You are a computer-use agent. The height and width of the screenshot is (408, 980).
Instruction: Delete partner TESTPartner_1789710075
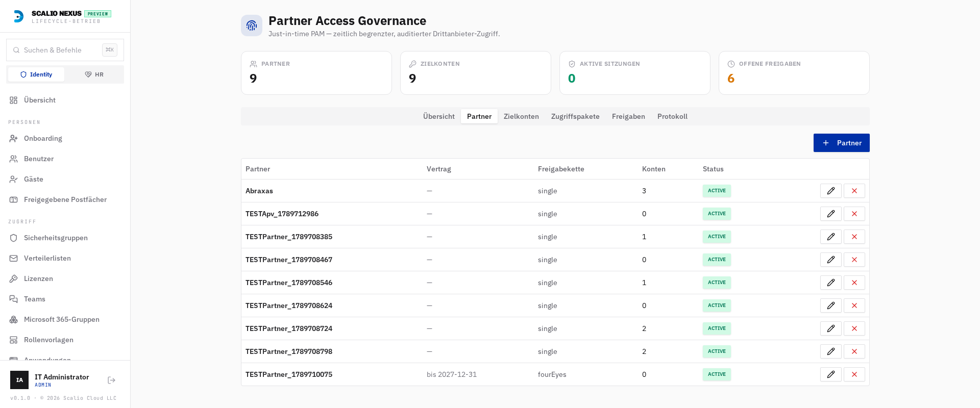point(854,374)
